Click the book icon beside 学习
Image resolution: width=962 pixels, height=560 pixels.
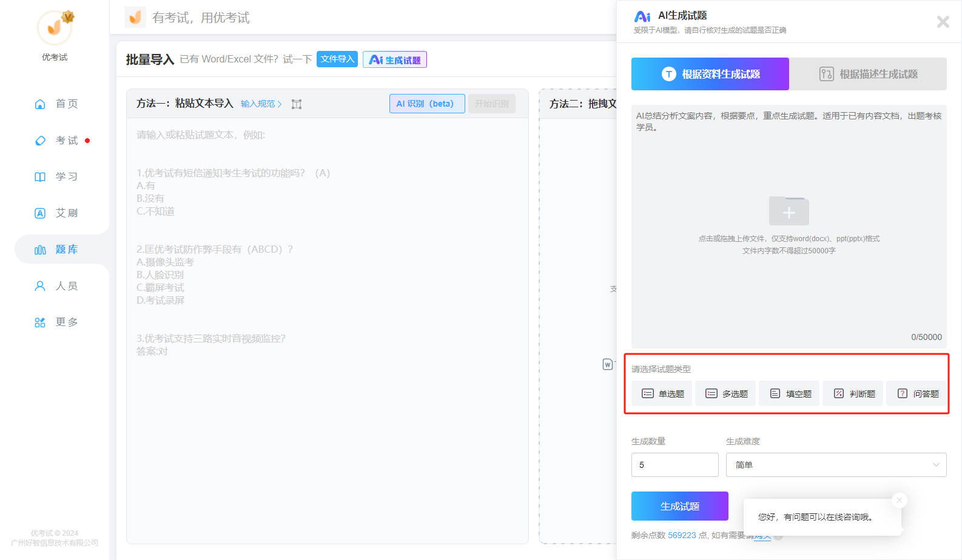coord(40,177)
